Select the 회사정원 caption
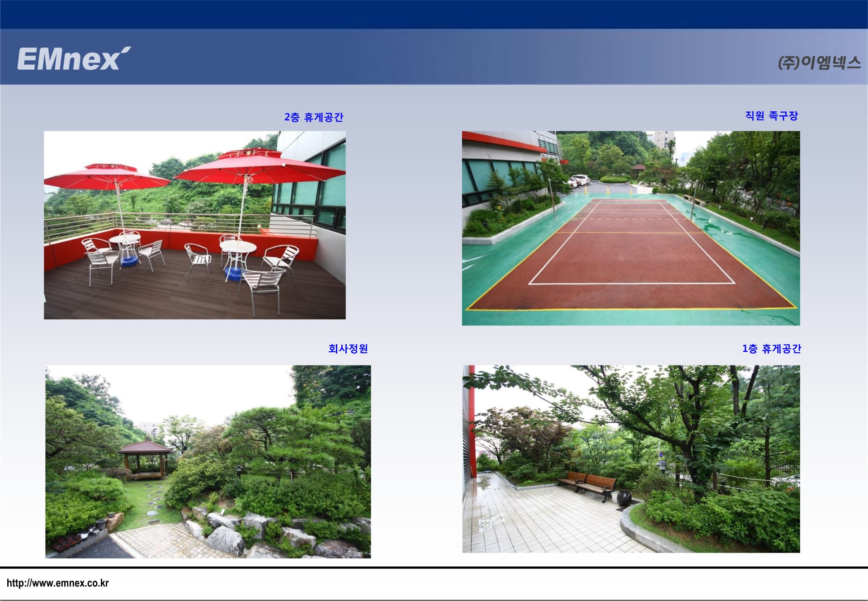This screenshot has height=601, width=868. [348, 349]
